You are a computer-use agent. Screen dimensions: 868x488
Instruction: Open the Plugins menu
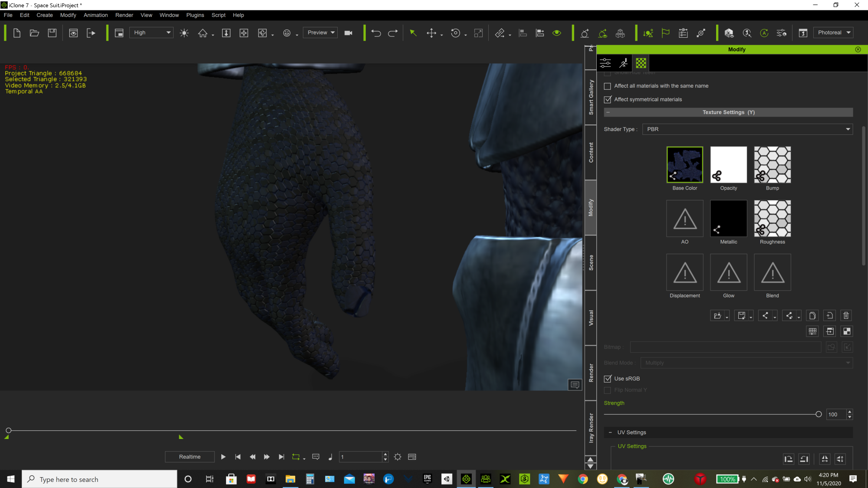pos(195,15)
